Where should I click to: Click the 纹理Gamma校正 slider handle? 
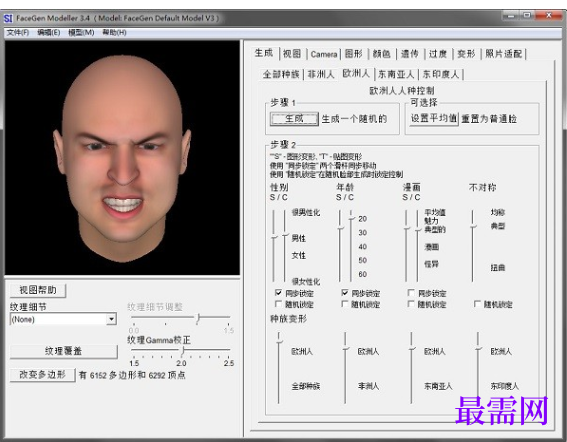pyautogui.click(x=183, y=350)
